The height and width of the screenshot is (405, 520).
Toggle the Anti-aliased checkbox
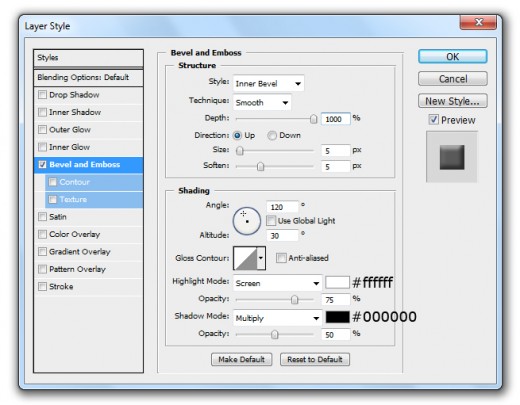(x=281, y=258)
